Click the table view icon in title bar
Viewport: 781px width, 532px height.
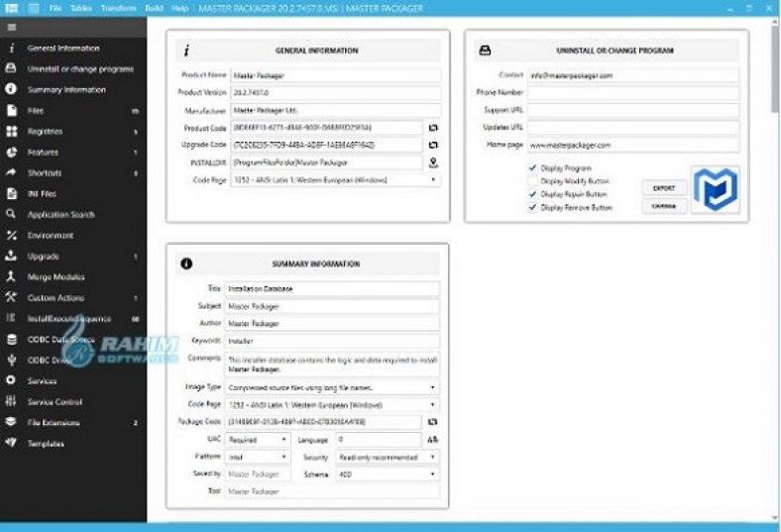tap(34, 9)
